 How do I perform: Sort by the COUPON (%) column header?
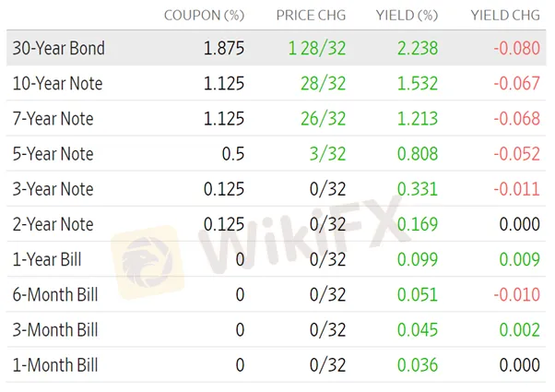pyautogui.click(x=205, y=16)
